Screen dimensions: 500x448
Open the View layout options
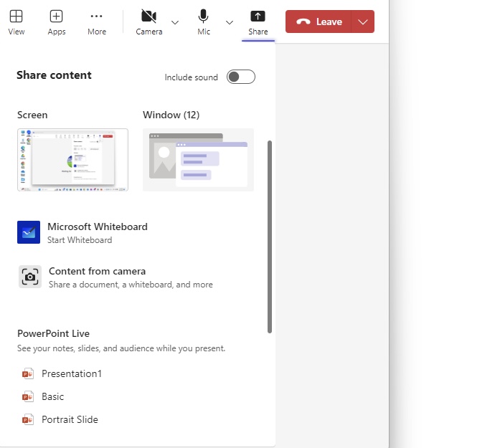pyautogui.click(x=16, y=22)
